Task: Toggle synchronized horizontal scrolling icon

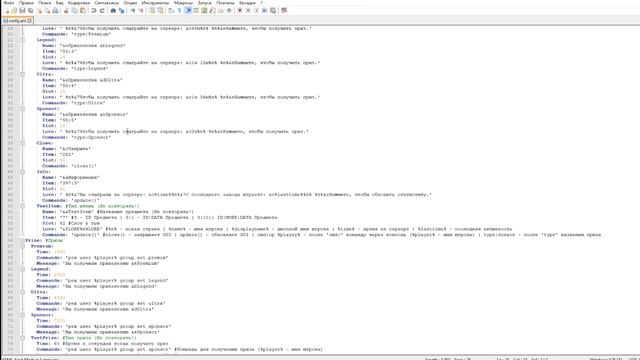Action: [x=160, y=10]
